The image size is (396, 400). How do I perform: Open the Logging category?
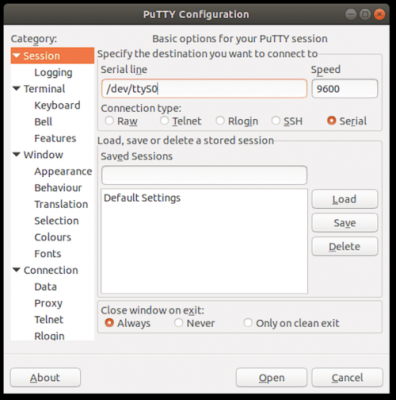(53, 72)
